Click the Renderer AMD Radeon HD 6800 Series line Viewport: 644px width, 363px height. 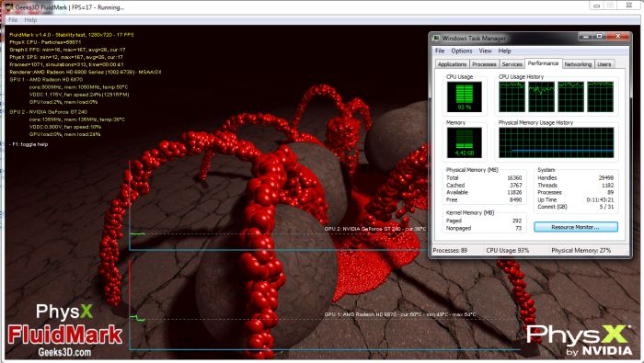click(85, 72)
